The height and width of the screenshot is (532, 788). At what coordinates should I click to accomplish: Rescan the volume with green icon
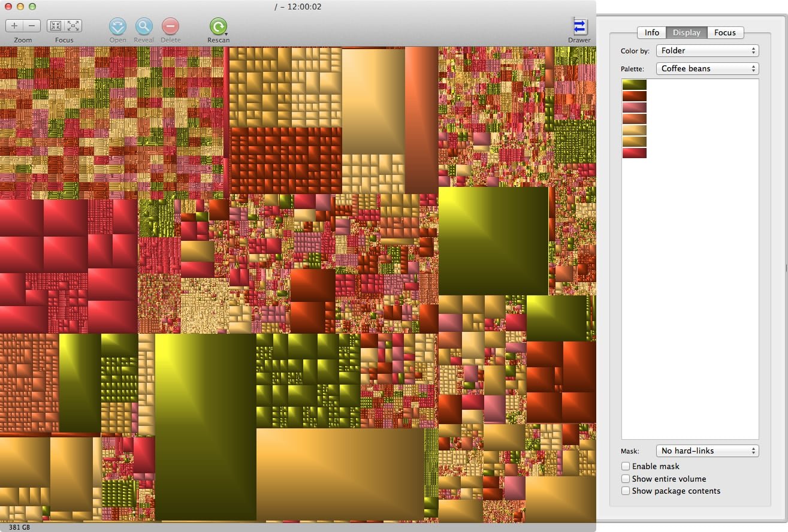218,26
